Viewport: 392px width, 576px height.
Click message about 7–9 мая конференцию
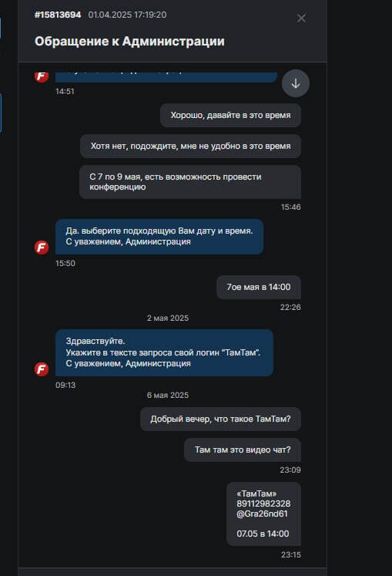click(190, 182)
